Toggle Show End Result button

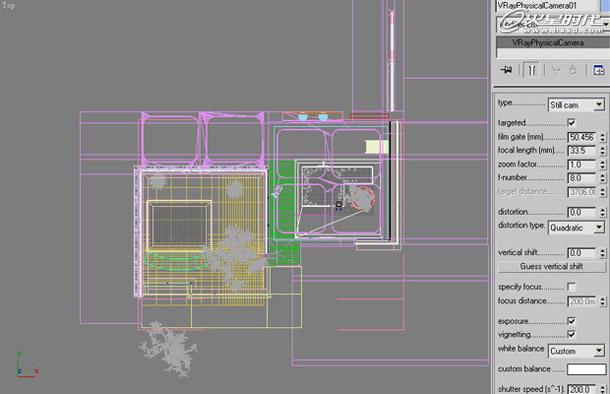[x=531, y=70]
